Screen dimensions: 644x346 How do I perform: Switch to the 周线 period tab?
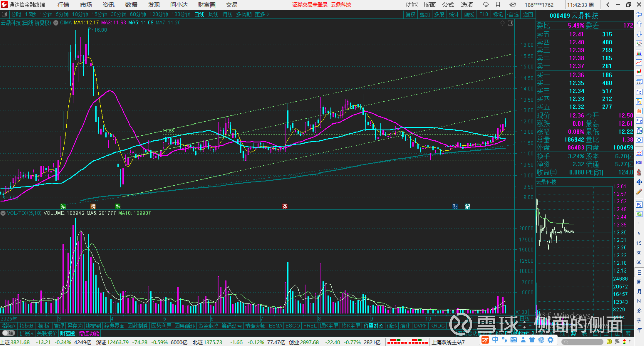tap(213, 14)
